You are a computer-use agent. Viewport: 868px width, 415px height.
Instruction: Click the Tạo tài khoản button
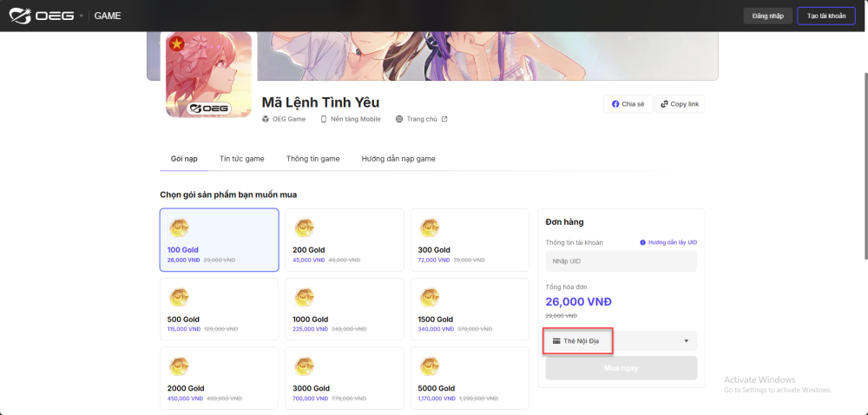pos(825,16)
